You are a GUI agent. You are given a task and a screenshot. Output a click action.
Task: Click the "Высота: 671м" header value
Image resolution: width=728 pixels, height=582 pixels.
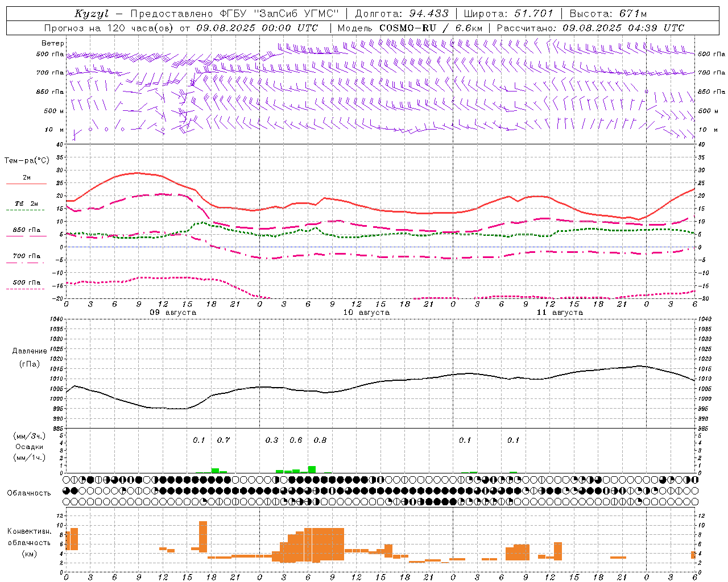pyautogui.click(x=608, y=14)
